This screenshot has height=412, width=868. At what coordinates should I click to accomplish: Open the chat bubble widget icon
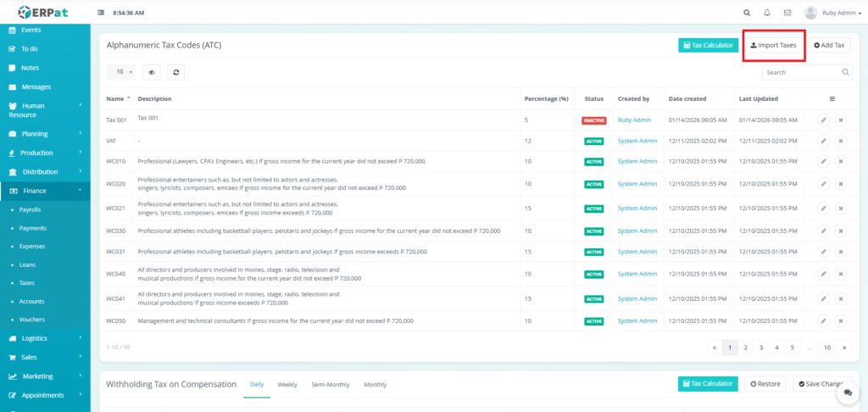[846, 393]
